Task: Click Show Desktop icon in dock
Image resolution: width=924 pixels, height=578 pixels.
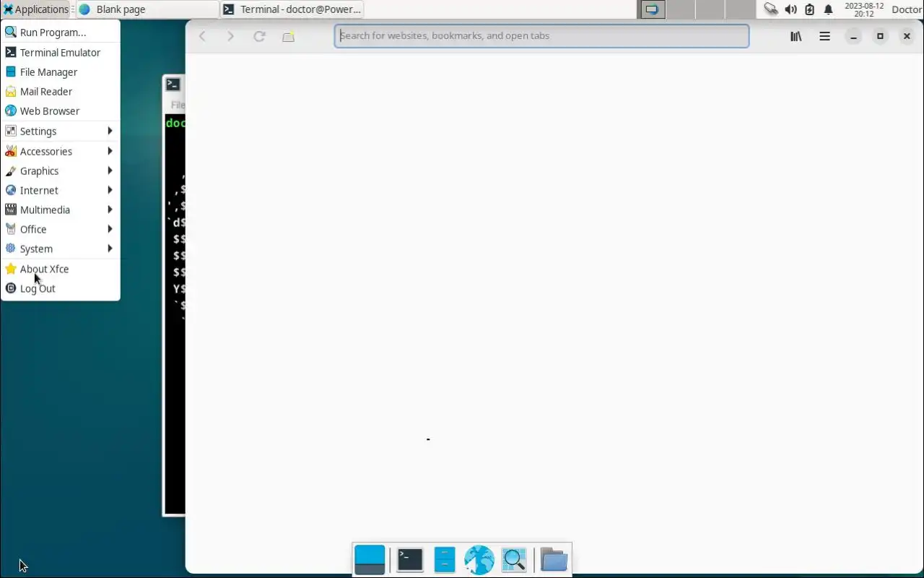Action: pos(370,559)
